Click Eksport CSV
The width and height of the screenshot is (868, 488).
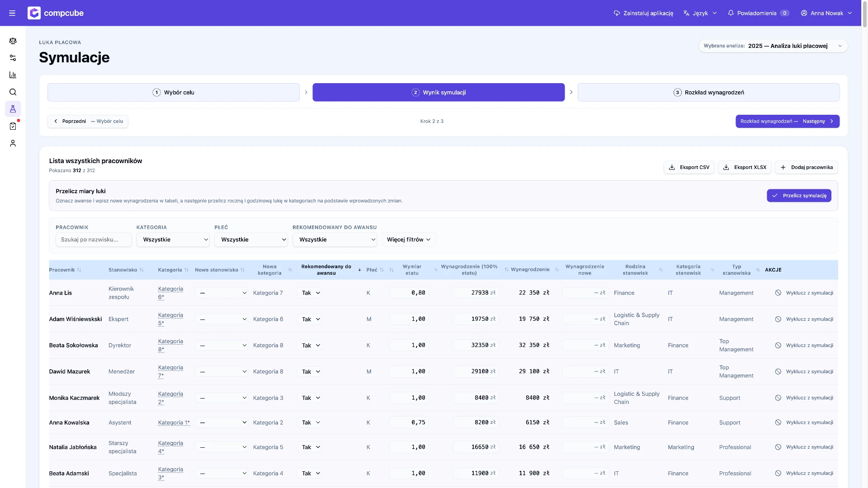point(689,167)
